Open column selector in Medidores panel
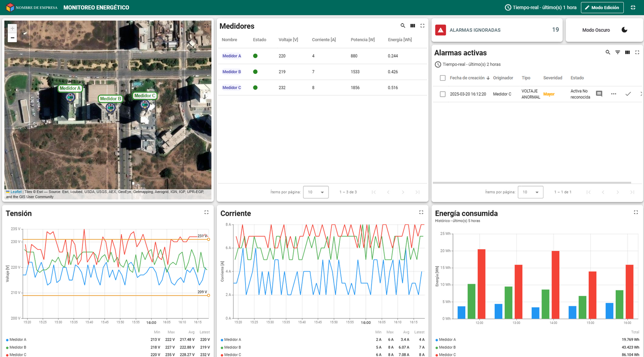 coord(413,26)
